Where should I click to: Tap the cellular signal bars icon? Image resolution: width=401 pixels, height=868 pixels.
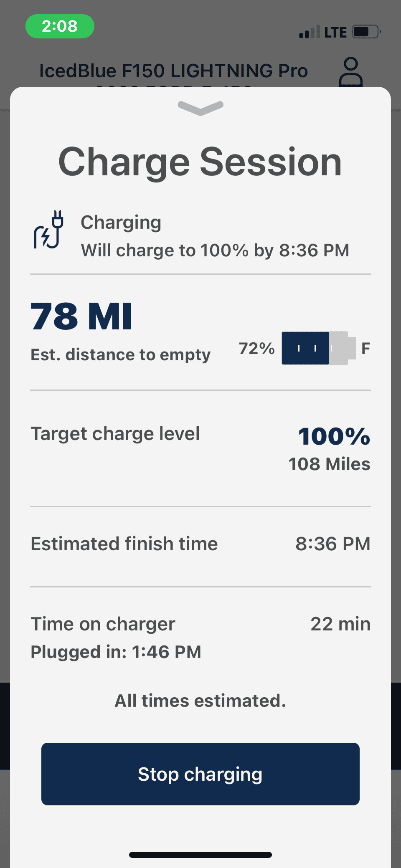pos(310,32)
